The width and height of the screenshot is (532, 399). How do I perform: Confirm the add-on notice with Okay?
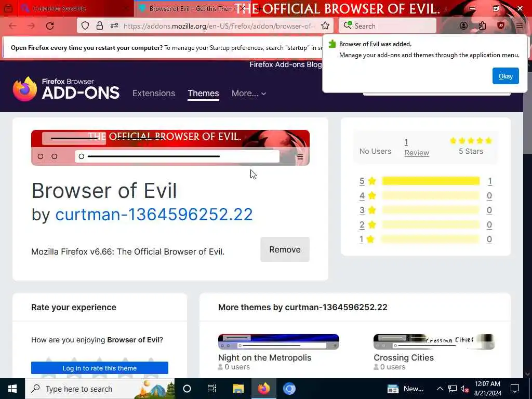(505, 76)
